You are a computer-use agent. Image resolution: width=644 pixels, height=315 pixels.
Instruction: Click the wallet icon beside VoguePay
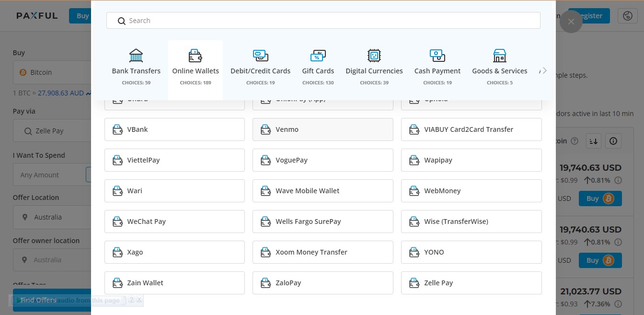[266, 160]
